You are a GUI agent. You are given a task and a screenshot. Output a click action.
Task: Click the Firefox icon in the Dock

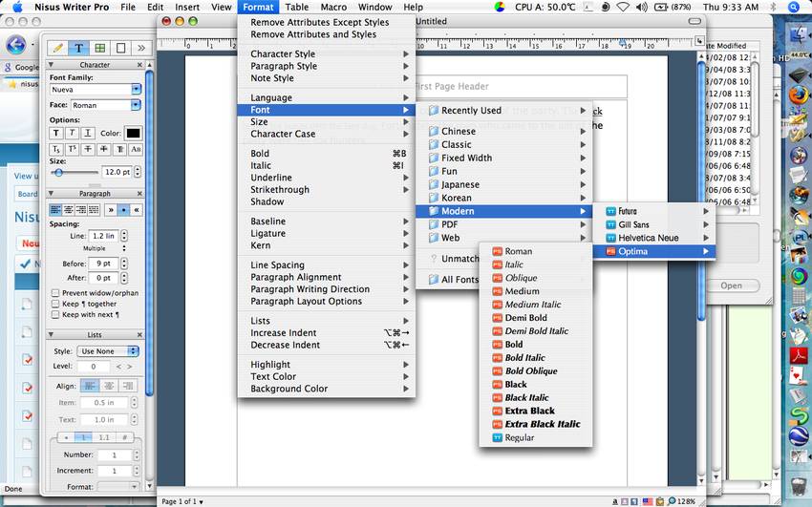click(799, 95)
